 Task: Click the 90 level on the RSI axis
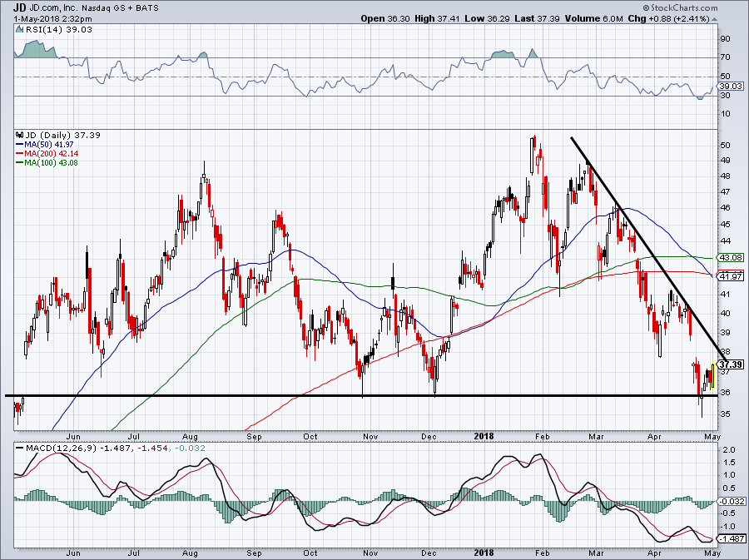point(725,38)
